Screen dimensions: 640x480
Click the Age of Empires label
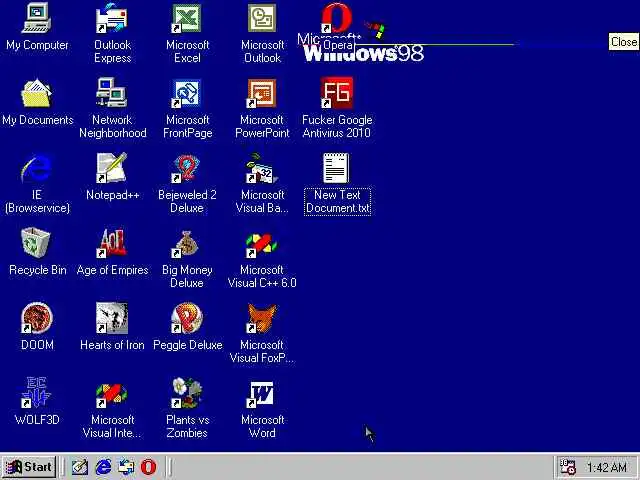pos(112,270)
